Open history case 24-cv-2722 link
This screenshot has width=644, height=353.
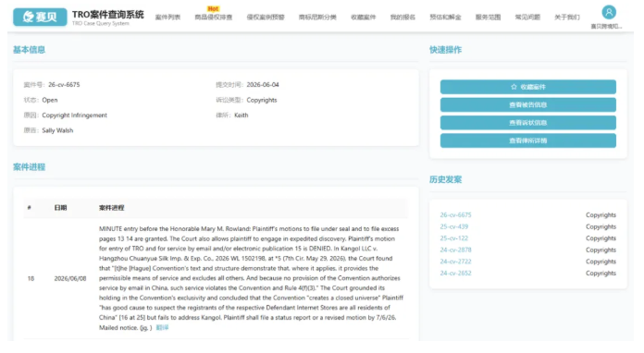pyautogui.click(x=455, y=262)
